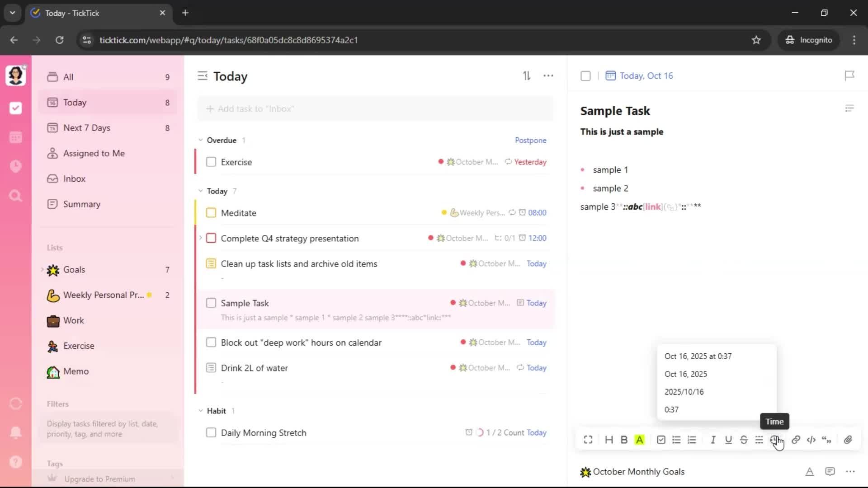Choose the '2025/10/16' date format option
The height and width of the screenshot is (488, 868).
point(684,392)
